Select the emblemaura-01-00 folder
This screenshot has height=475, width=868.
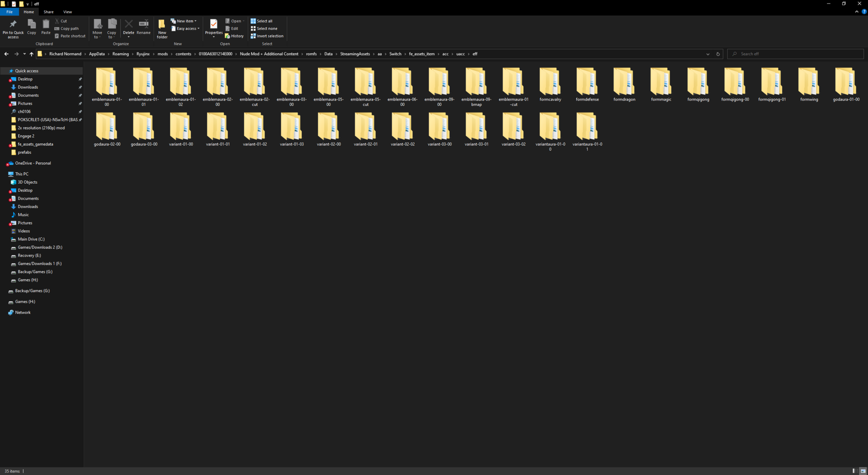(107, 87)
